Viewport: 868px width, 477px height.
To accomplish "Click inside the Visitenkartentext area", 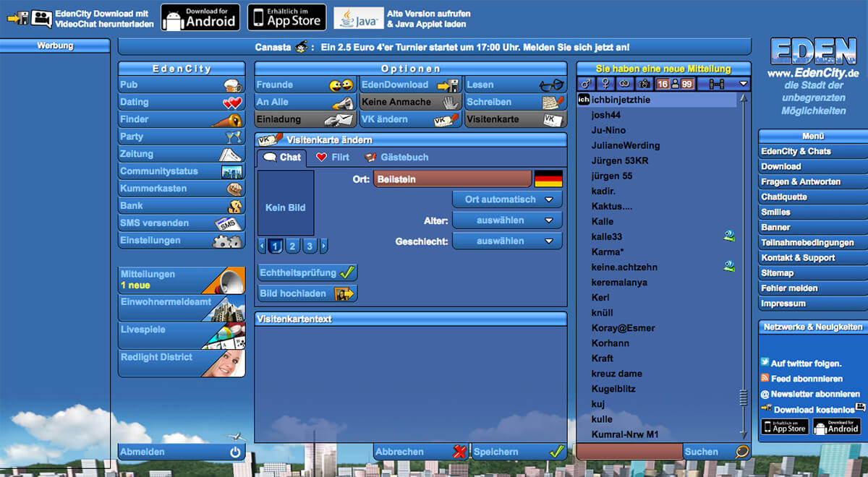I will tap(411, 383).
